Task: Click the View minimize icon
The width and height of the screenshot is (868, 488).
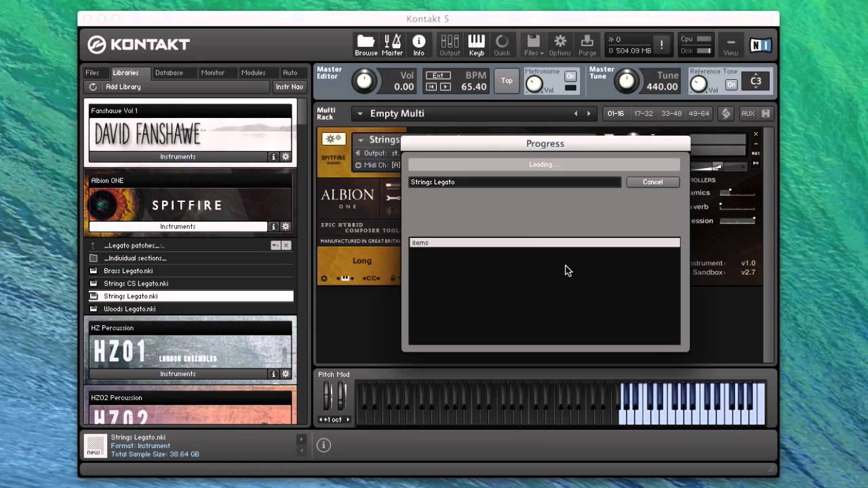Action: (x=730, y=45)
